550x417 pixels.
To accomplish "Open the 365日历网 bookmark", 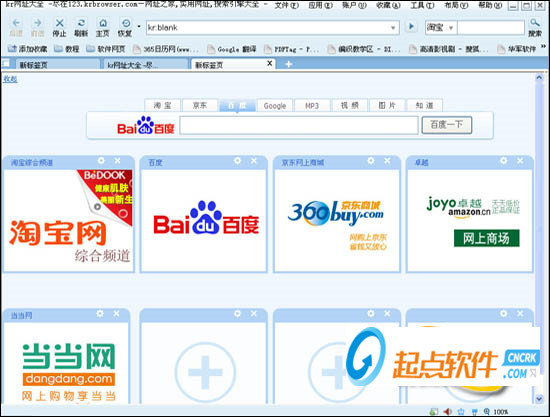I will pyautogui.click(x=166, y=49).
